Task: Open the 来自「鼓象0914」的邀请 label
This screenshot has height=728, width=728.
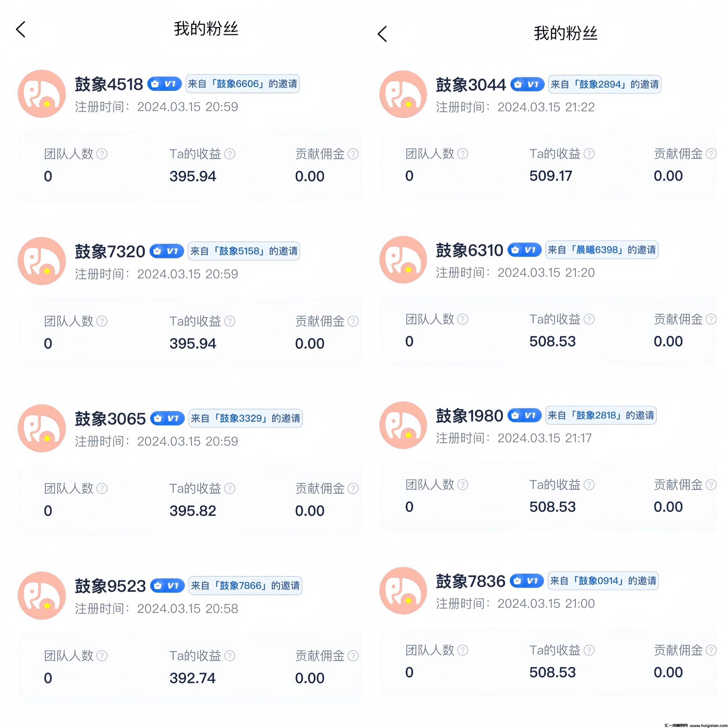Action: pyautogui.click(x=603, y=581)
